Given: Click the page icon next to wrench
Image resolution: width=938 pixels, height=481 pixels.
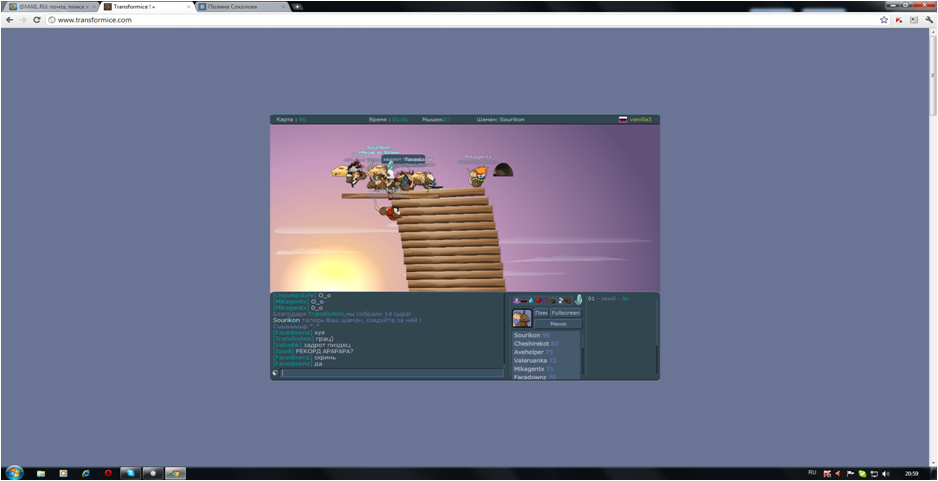Looking at the screenshot, I should point(914,20).
